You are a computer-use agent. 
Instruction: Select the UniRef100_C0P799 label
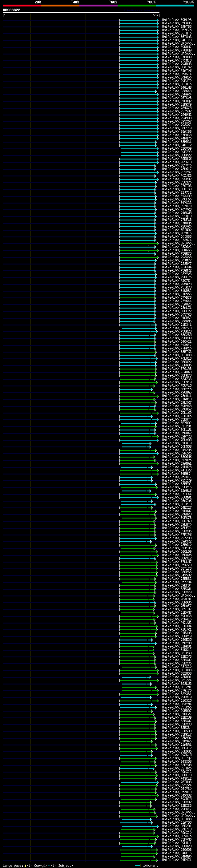[x=177, y=152]
